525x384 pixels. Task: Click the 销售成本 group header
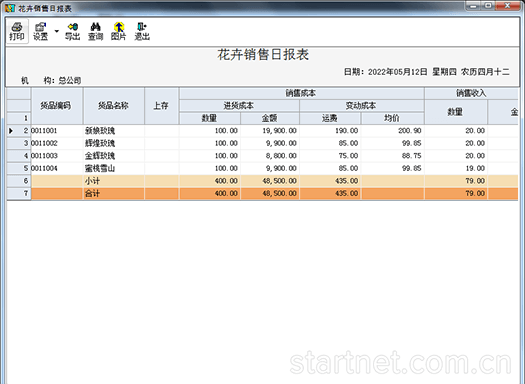pos(301,93)
